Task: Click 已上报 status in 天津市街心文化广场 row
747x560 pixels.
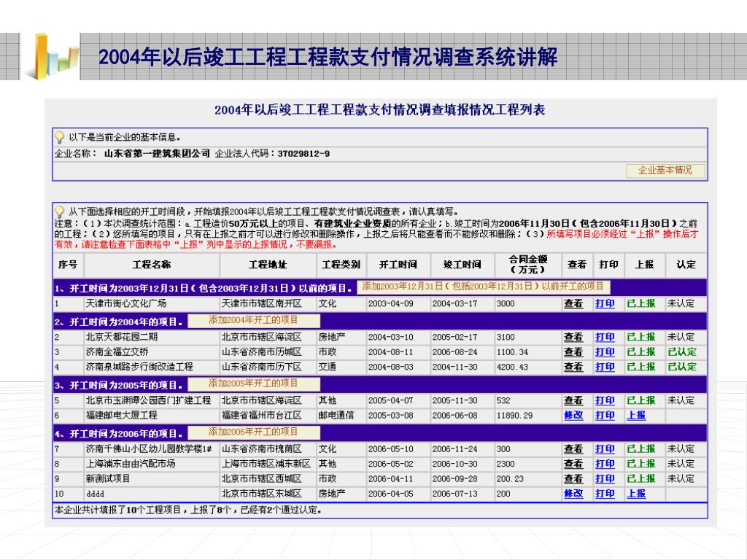Action: pyautogui.click(x=641, y=303)
